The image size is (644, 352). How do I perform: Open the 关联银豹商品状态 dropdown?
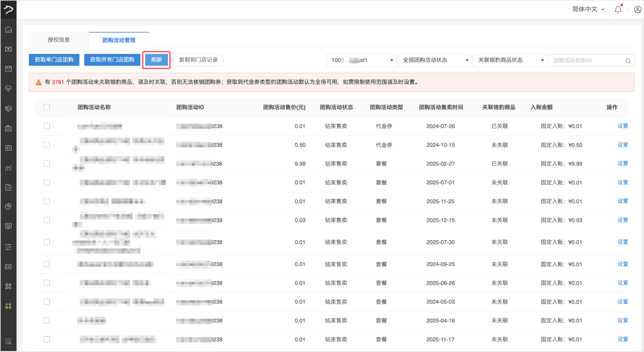510,60
